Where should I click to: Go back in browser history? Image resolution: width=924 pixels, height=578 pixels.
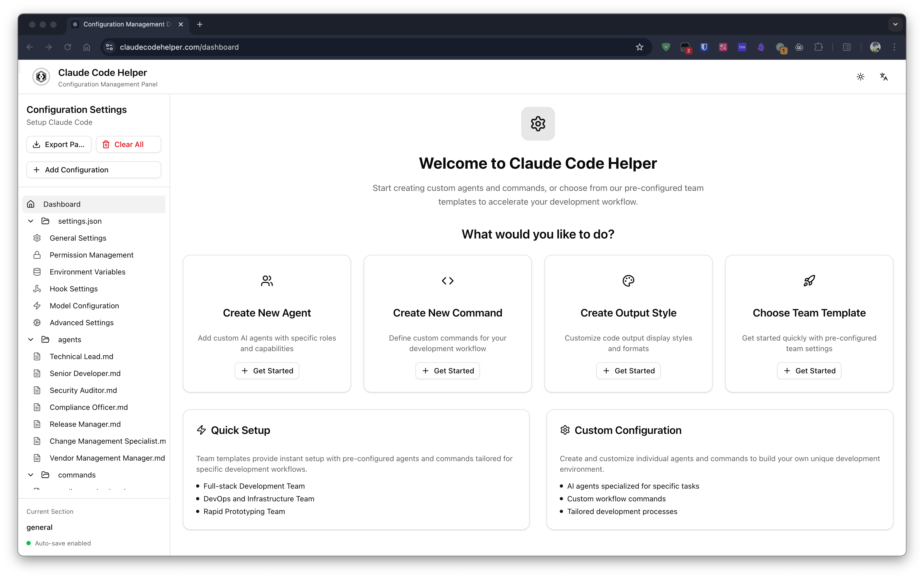(x=30, y=47)
